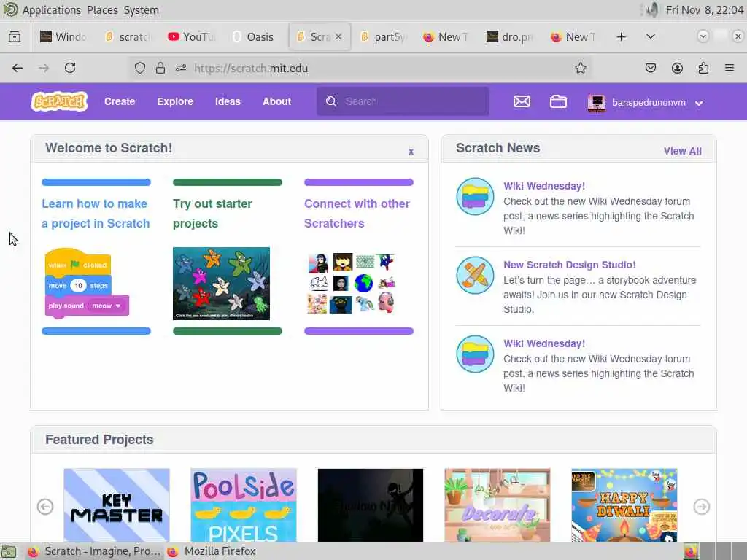747x560 pixels.
Task: Click the Firefox View icon in tab bar
Action: [x=15, y=36]
